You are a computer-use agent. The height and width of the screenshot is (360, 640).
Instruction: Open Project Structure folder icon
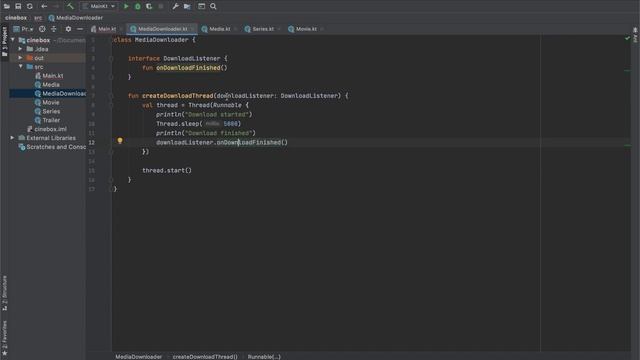coord(187,6)
